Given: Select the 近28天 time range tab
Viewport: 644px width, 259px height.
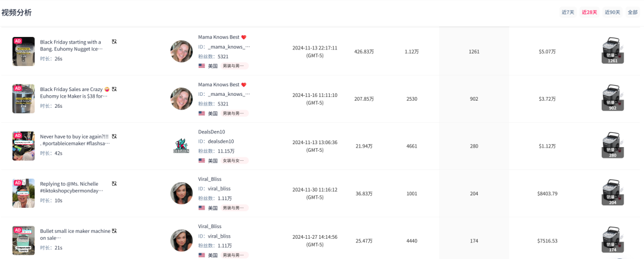Looking at the screenshot, I should 589,12.
